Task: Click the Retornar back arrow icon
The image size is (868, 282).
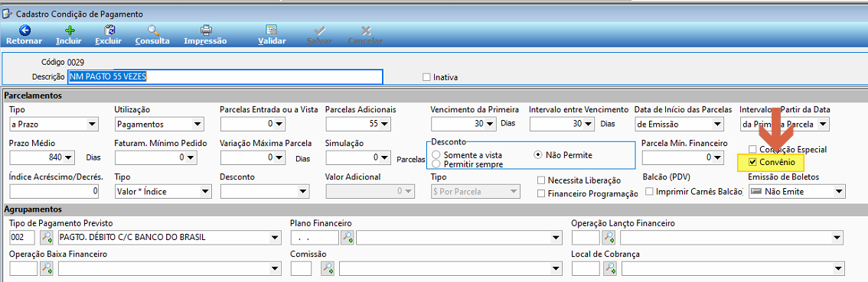Action: point(25,31)
